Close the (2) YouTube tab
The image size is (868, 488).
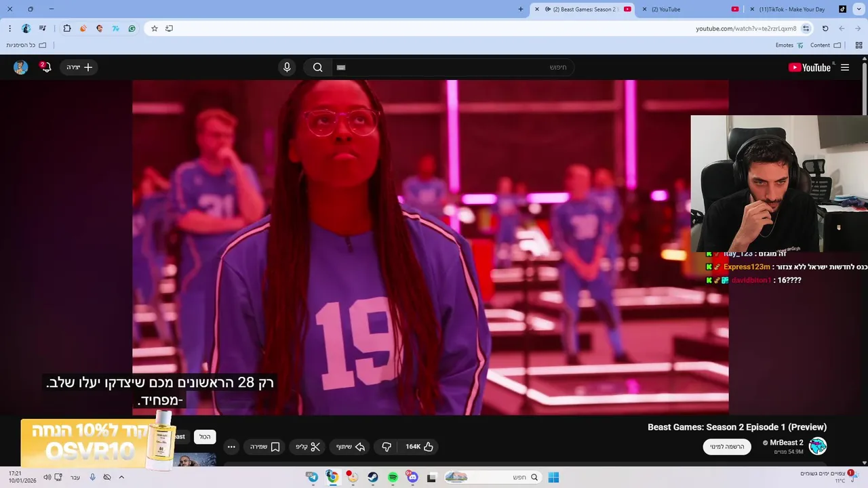644,9
